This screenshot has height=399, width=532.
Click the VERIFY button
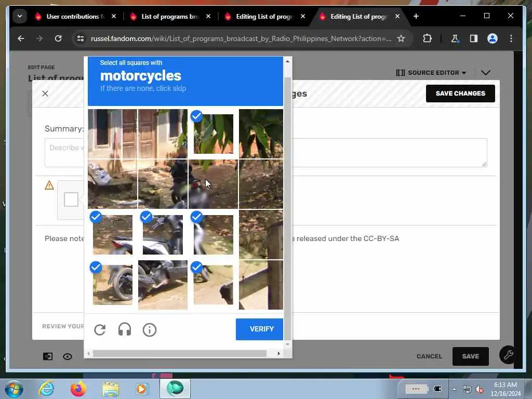click(x=260, y=329)
